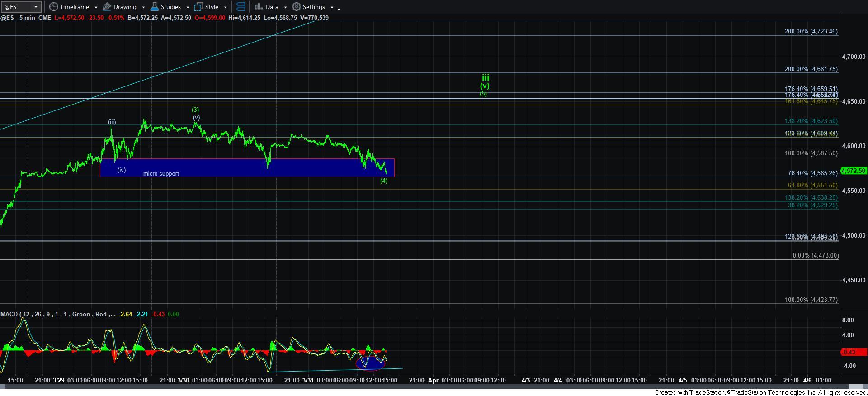Select the (iv) wave label
The width and height of the screenshot is (868, 396).
point(122,170)
